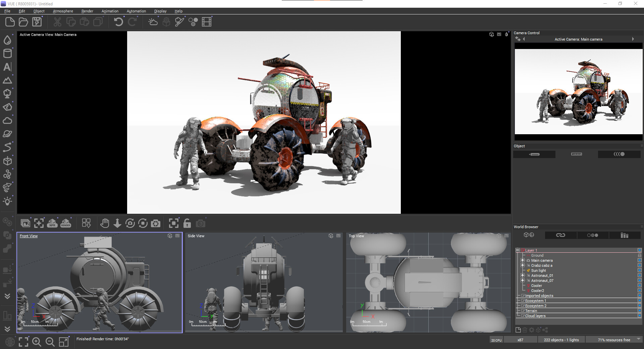Click the RENDER button in viewport toolbar

click(x=66, y=223)
